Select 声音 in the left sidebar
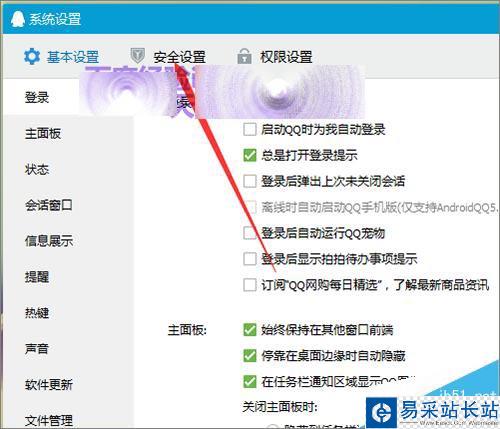The width and height of the screenshot is (500, 429). pos(37,349)
